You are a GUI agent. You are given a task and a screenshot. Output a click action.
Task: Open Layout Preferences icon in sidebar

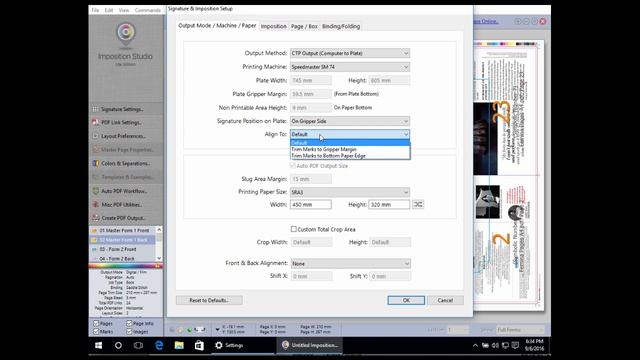point(96,136)
